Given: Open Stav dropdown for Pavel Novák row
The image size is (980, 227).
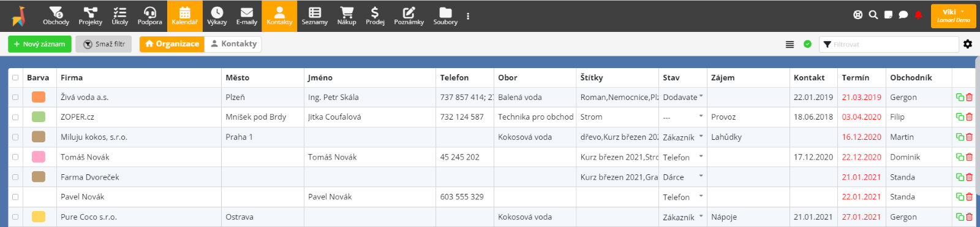Looking at the screenshot, I should [x=683, y=197].
